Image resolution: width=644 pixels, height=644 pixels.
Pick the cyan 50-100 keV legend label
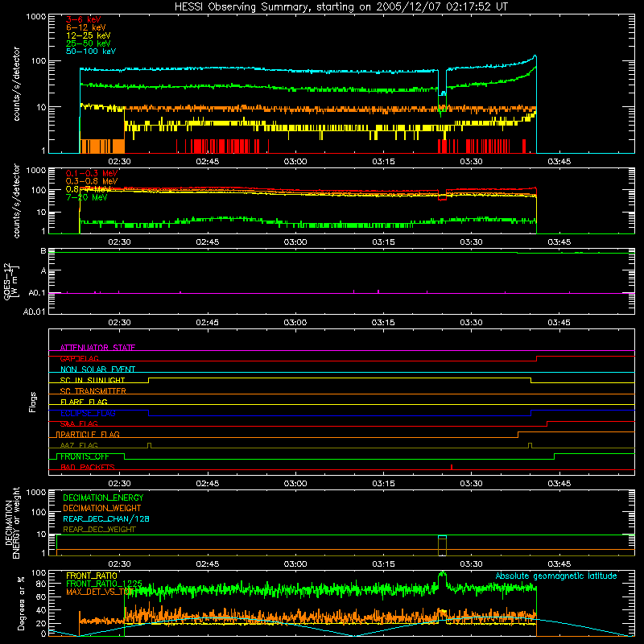[x=91, y=52]
